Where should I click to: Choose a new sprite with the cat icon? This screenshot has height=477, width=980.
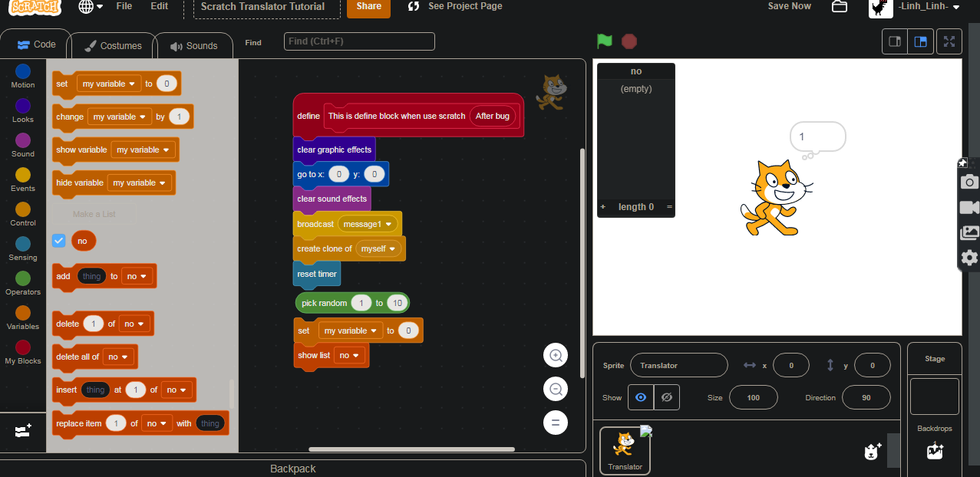pyautogui.click(x=873, y=451)
